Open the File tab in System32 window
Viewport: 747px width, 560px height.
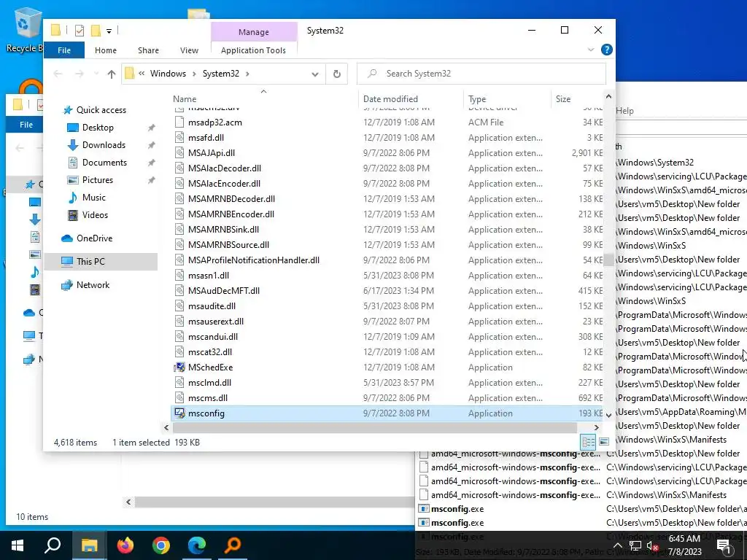coord(64,50)
